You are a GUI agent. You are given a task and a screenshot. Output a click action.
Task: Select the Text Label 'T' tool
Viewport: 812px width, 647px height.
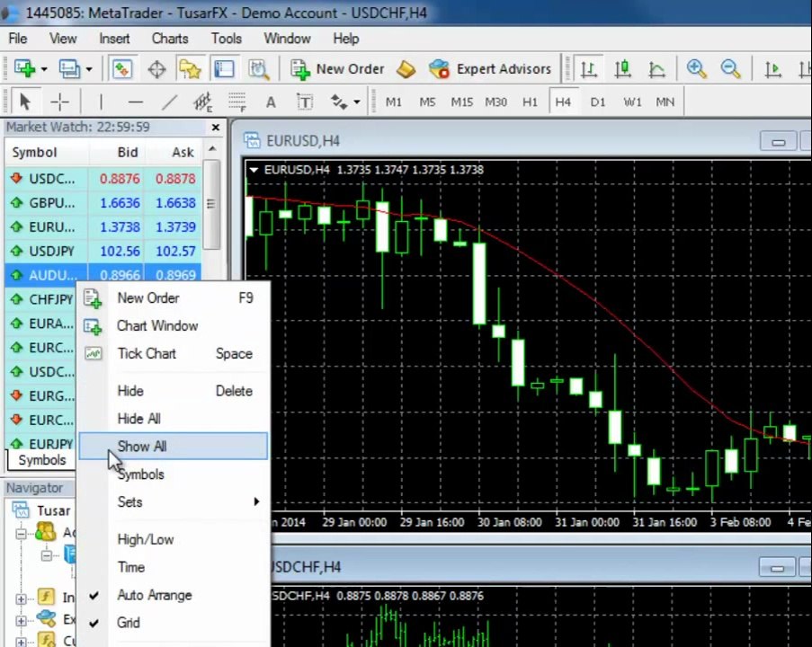pyautogui.click(x=305, y=102)
